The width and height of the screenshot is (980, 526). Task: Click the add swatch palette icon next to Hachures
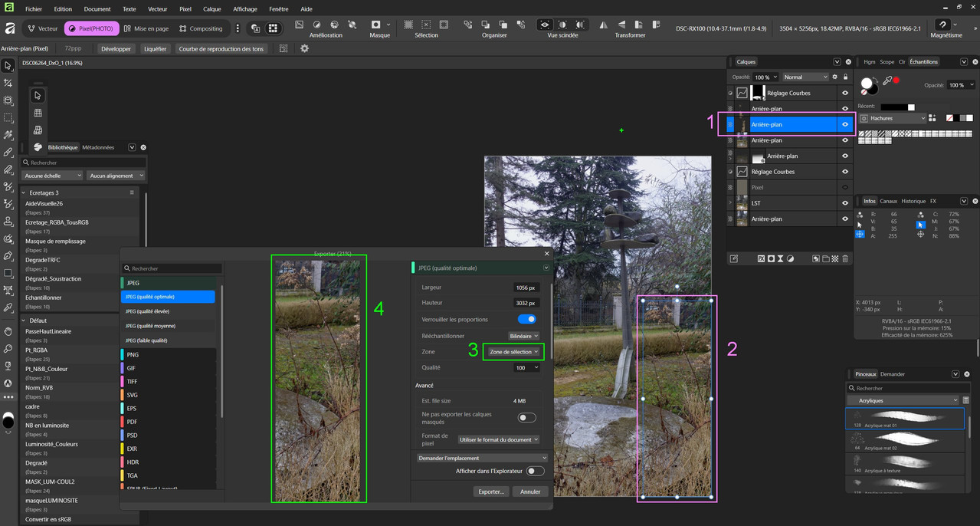932,118
